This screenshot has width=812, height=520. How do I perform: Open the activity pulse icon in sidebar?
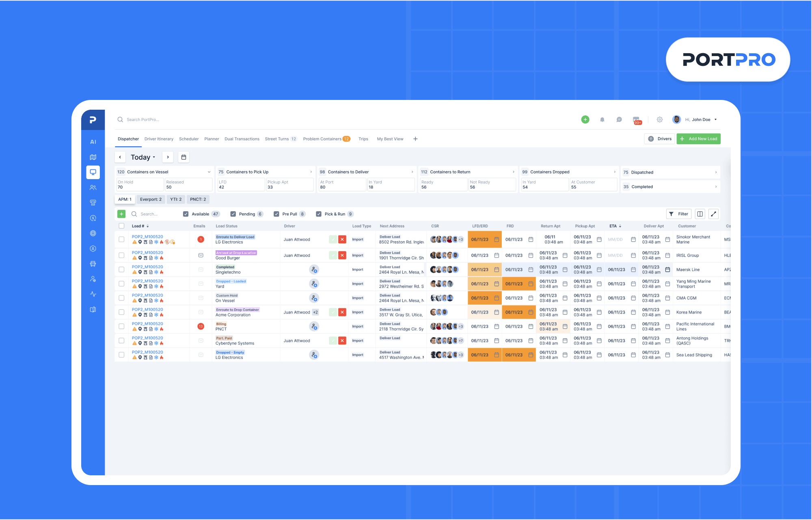coord(93,294)
